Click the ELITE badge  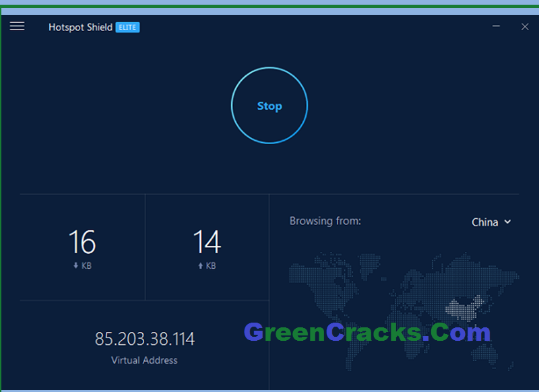tap(127, 27)
